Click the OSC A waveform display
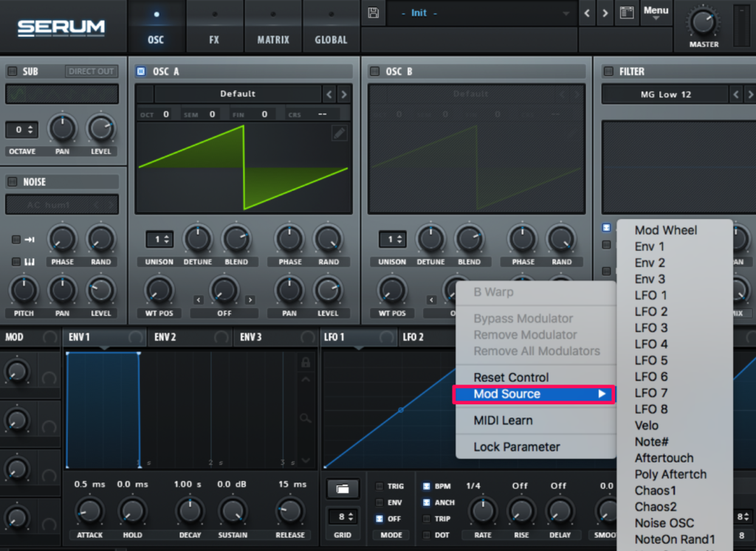The width and height of the screenshot is (756, 551). pos(244,167)
